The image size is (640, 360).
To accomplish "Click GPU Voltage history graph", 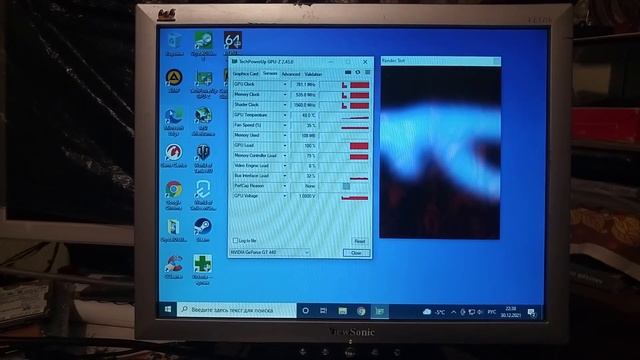I will coord(344,196).
